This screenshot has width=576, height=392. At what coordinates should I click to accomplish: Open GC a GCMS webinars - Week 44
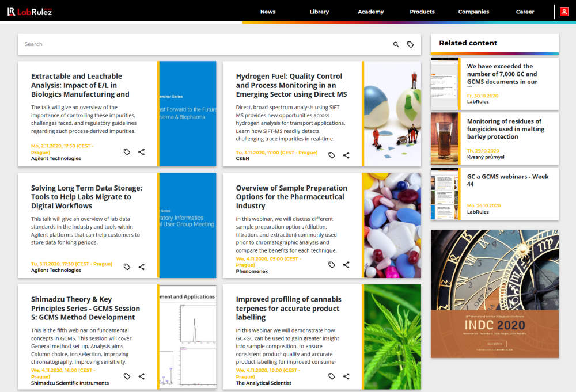click(x=507, y=180)
